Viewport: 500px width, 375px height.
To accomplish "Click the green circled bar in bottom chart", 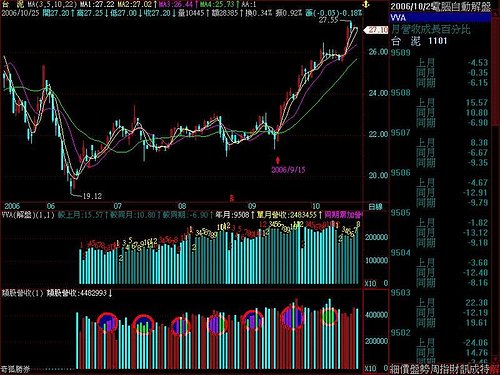I will [329, 317].
